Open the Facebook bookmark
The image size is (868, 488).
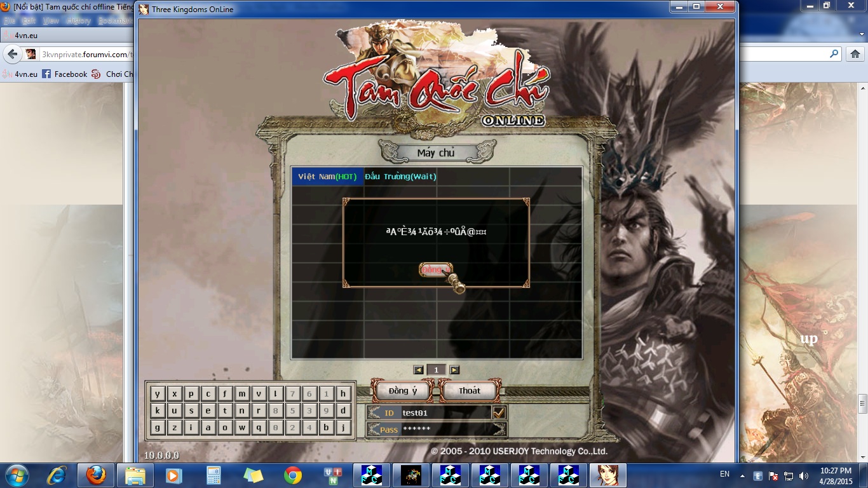[64, 74]
